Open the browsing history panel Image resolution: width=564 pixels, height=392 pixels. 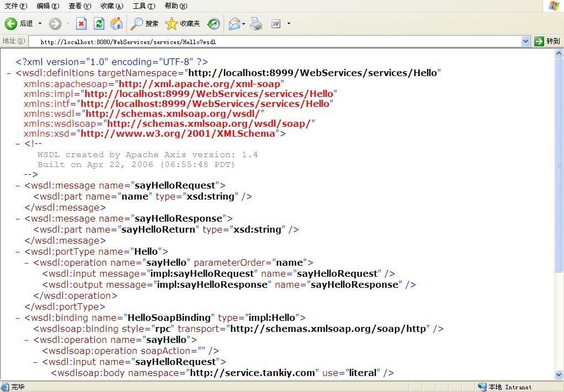tap(212, 24)
